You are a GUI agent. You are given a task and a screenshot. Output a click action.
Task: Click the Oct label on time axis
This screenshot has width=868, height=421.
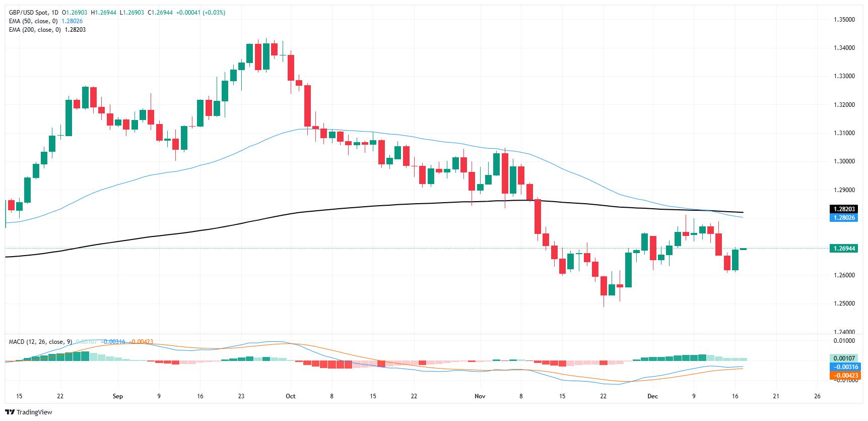290,396
